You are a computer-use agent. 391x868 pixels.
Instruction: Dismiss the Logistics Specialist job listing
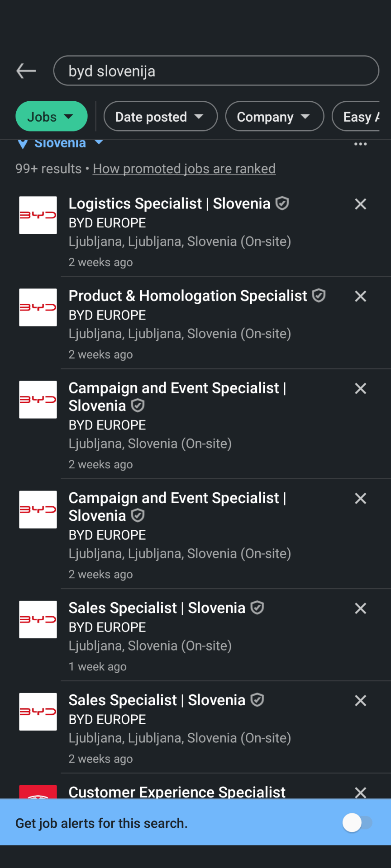[x=360, y=204]
